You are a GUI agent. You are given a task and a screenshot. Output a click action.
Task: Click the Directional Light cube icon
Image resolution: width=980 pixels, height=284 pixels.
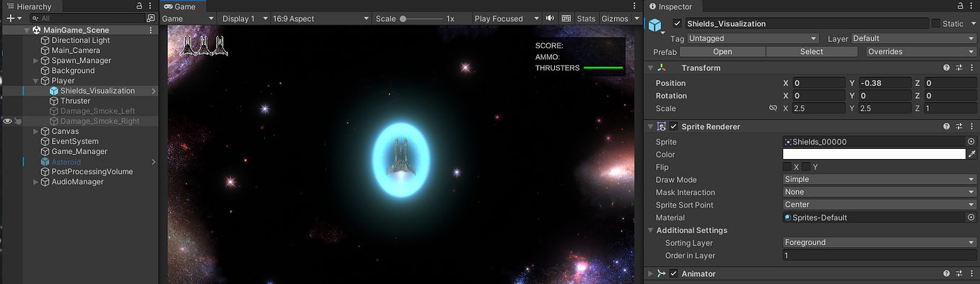pyautogui.click(x=45, y=40)
